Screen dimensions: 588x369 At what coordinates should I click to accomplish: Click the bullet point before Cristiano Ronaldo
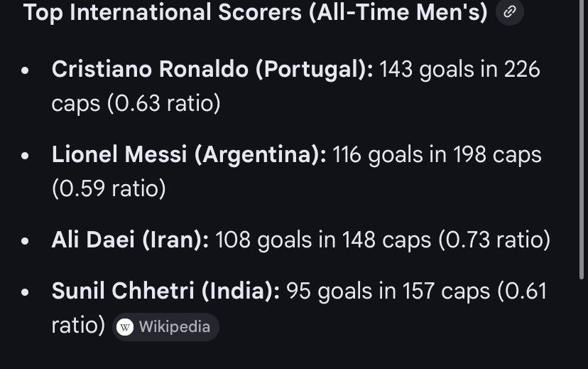(x=26, y=71)
